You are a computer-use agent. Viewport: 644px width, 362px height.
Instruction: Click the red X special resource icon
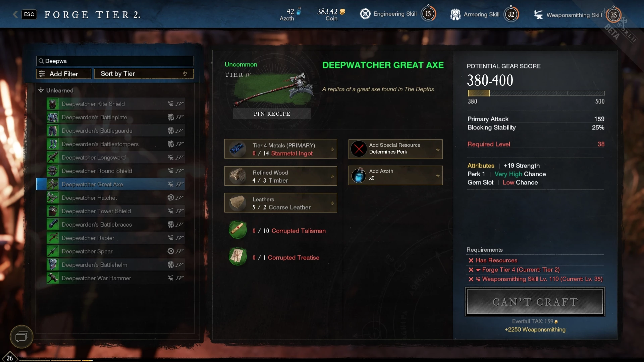point(359,149)
